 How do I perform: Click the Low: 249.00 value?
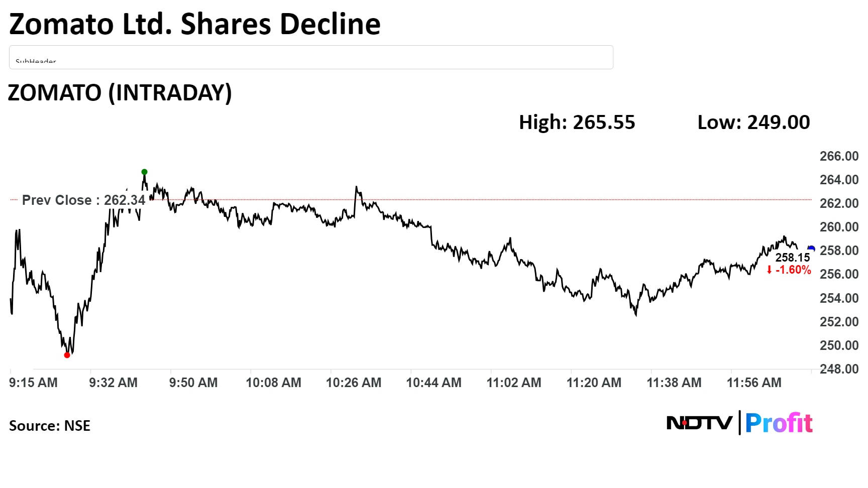click(753, 123)
